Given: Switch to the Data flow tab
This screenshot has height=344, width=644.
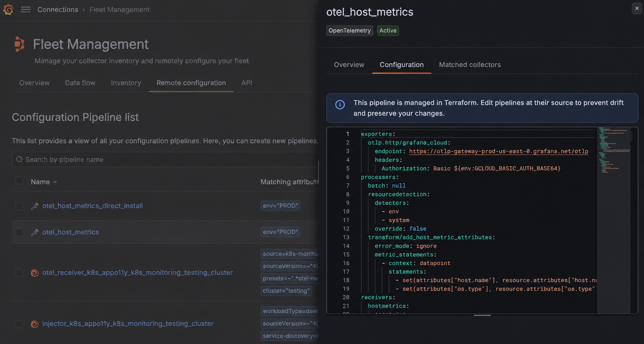Looking at the screenshot, I should 80,83.
